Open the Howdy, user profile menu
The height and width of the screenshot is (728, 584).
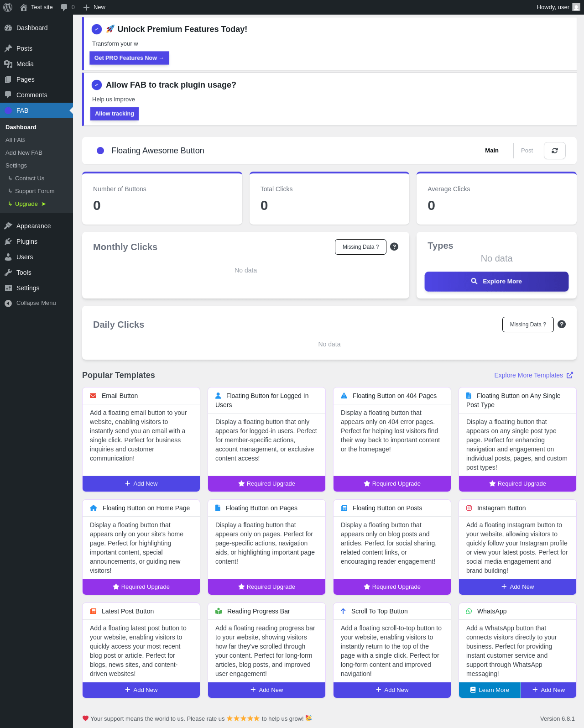coord(558,7)
